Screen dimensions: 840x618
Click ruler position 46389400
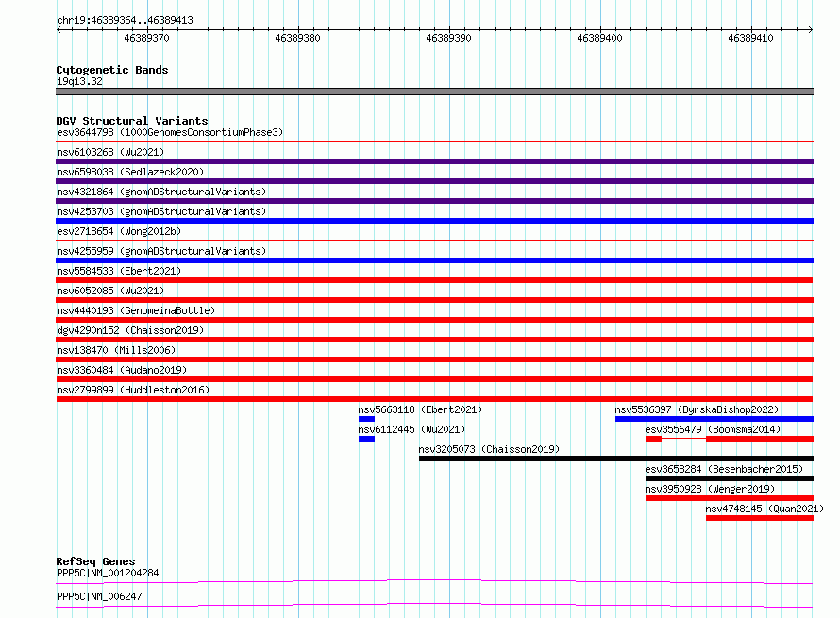[x=600, y=38]
